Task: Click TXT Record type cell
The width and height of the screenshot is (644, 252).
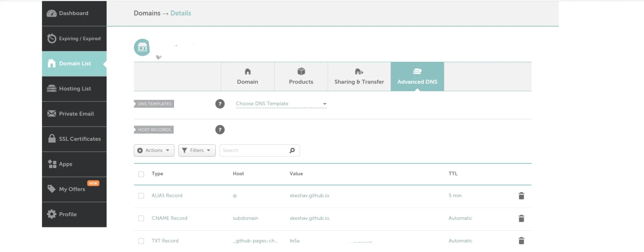Action: point(165,241)
